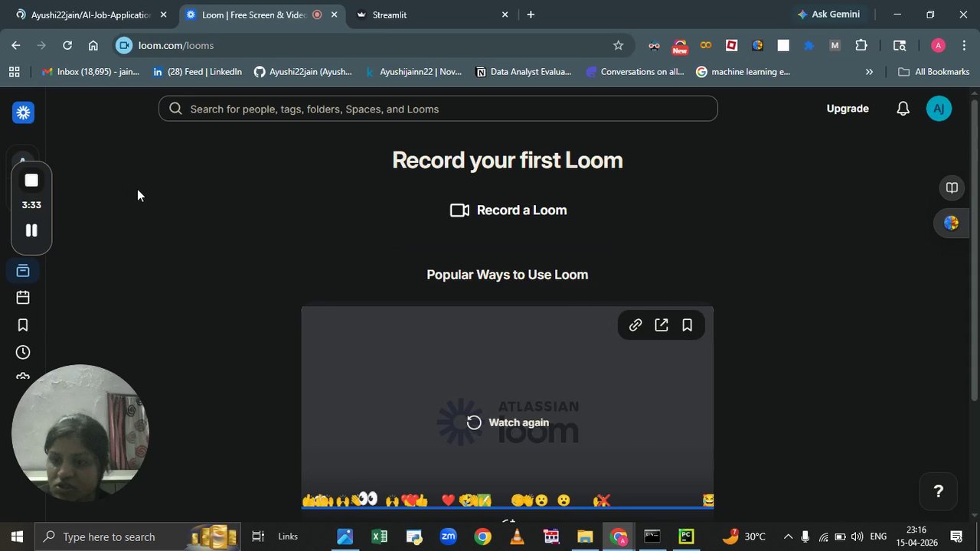Open the Chrome apps grid shortcut

(x=14, y=72)
